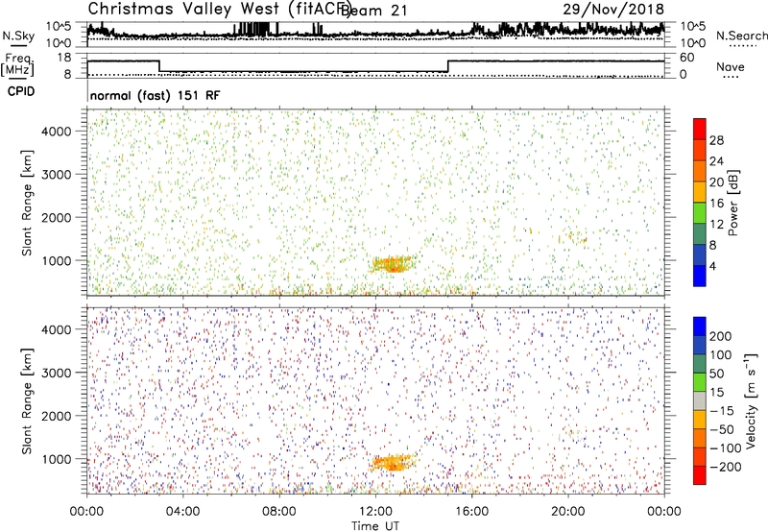Image resolution: width=768 pixels, height=532 pixels.
Task: Click the "normal (fast) 151 RF" text
Action: click(156, 95)
